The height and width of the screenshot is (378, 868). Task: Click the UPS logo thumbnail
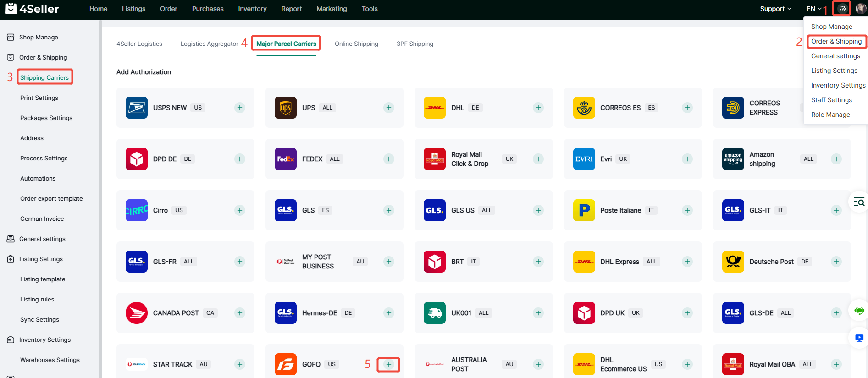[x=286, y=108]
